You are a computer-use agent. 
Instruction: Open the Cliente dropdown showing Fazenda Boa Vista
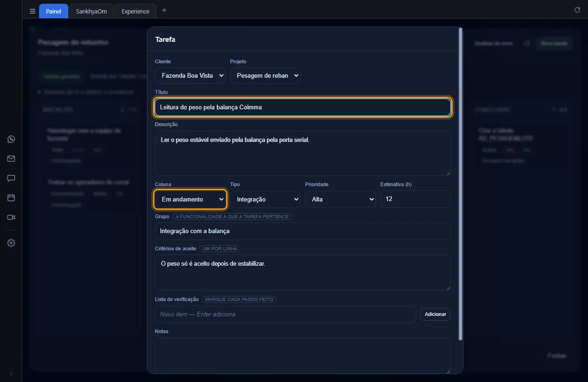[x=190, y=75]
